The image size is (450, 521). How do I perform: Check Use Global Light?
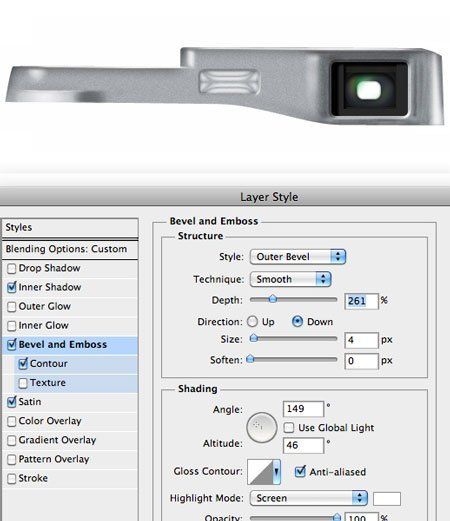[x=289, y=428]
